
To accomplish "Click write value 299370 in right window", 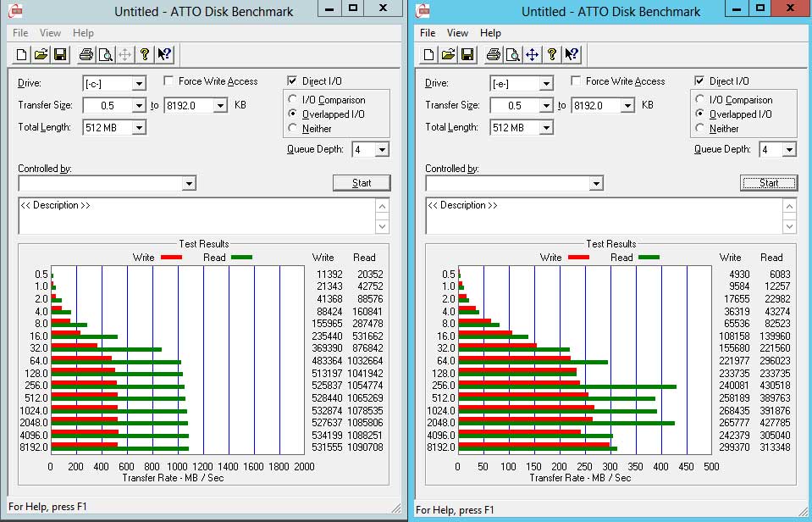I will (x=734, y=447).
